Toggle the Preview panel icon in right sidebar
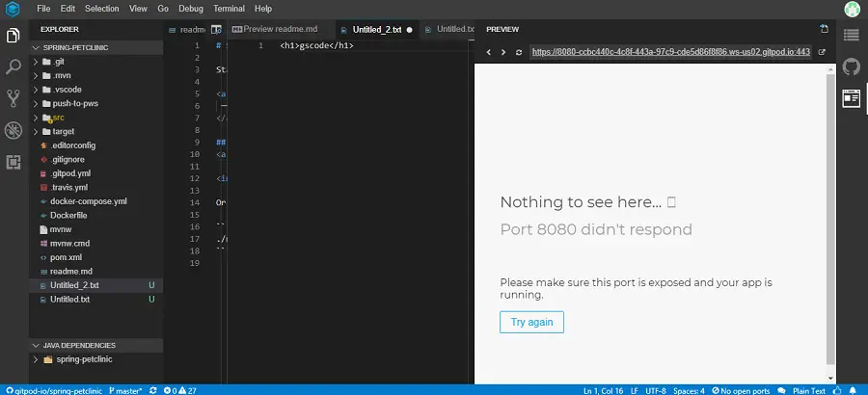 tap(852, 98)
